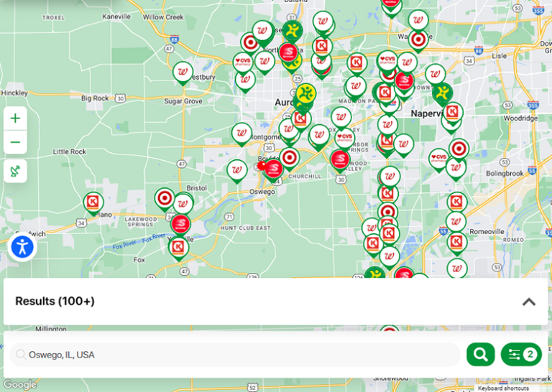Select the CVS marker south of Naperville
Viewport: 552px width, 392px height.
[438, 158]
